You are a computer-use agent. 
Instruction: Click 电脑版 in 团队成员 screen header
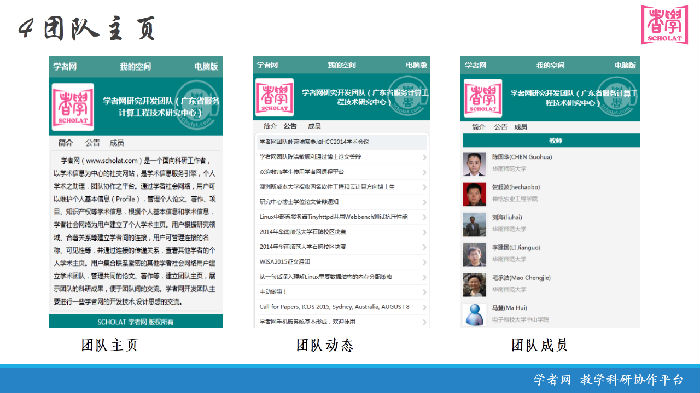coord(625,65)
